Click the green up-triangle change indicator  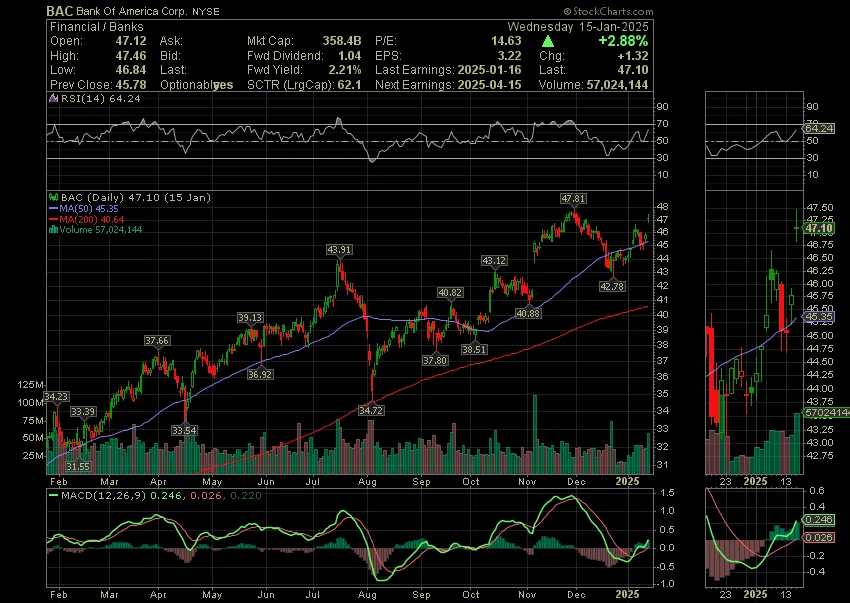pos(548,41)
